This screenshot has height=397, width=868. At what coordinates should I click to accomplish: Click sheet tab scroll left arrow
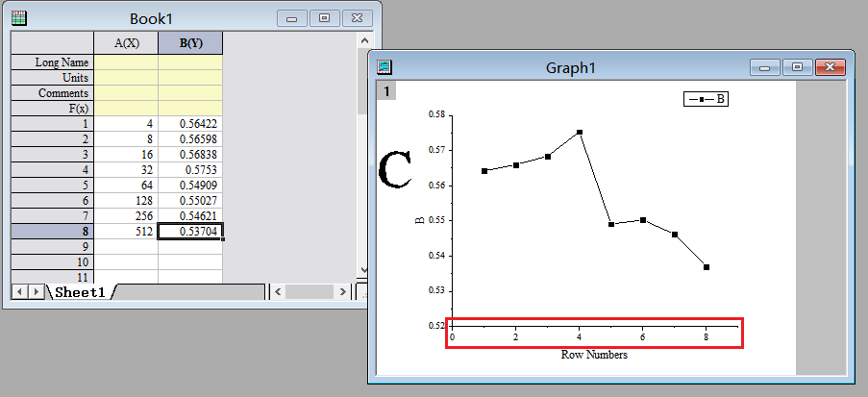tap(19, 291)
